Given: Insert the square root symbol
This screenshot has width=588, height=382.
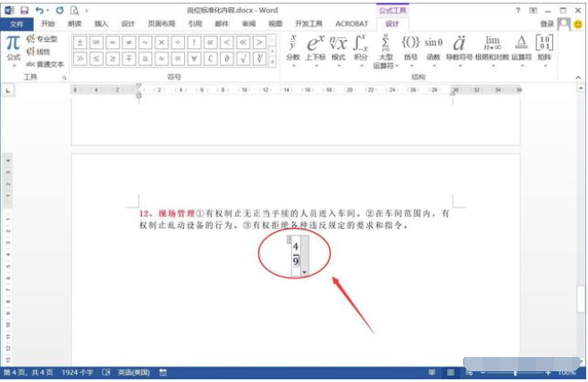Looking at the screenshot, I should [x=242, y=59].
